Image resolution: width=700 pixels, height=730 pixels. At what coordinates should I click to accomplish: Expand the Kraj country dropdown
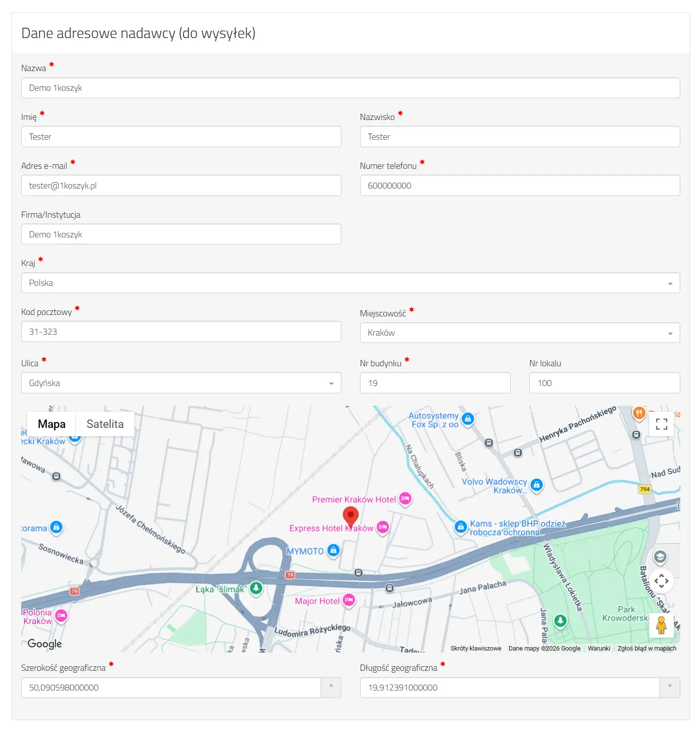(x=350, y=283)
